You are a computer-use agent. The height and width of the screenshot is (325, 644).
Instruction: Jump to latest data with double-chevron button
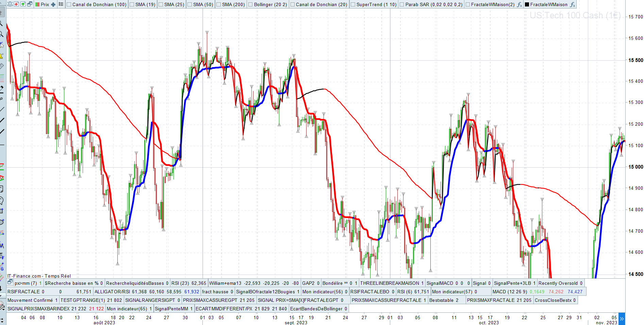[622, 319]
